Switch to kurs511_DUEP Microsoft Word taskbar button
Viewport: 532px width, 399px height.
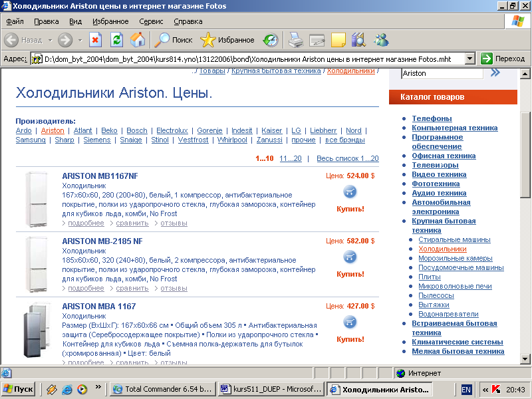click(271, 389)
